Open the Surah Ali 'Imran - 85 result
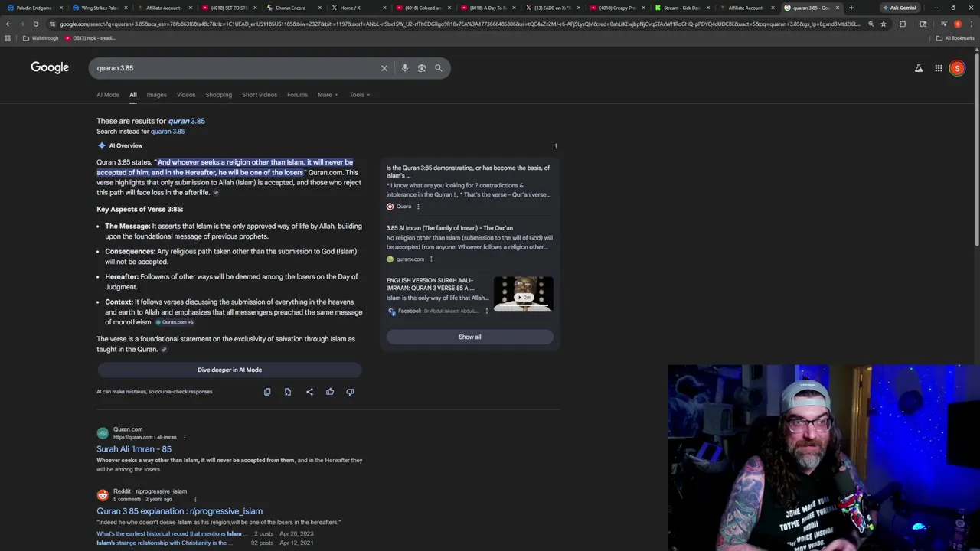This screenshot has width=980, height=551. tap(134, 449)
